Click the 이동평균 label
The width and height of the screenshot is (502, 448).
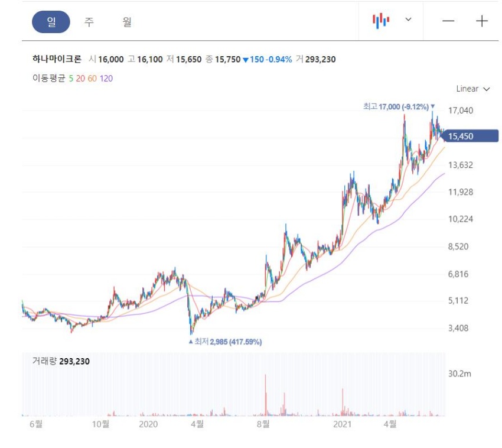tap(48, 78)
